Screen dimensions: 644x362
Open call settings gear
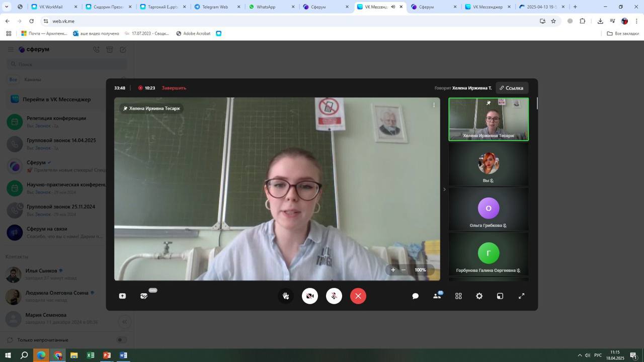tap(479, 296)
